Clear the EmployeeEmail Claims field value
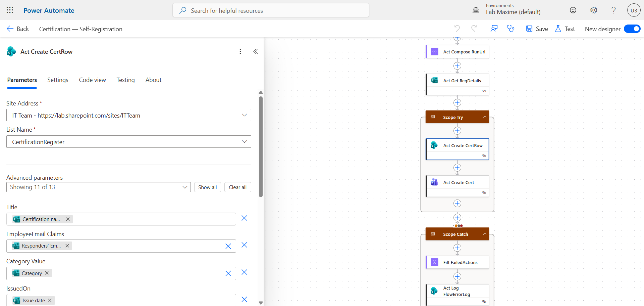The width and height of the screenshot is (644, 306). [228, 246]
